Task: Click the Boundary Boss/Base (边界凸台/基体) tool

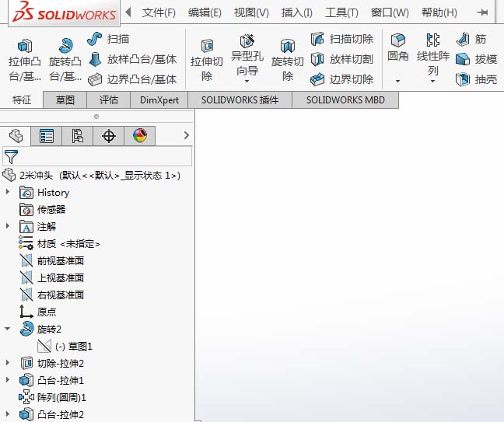Action: [x=132, y=79]
